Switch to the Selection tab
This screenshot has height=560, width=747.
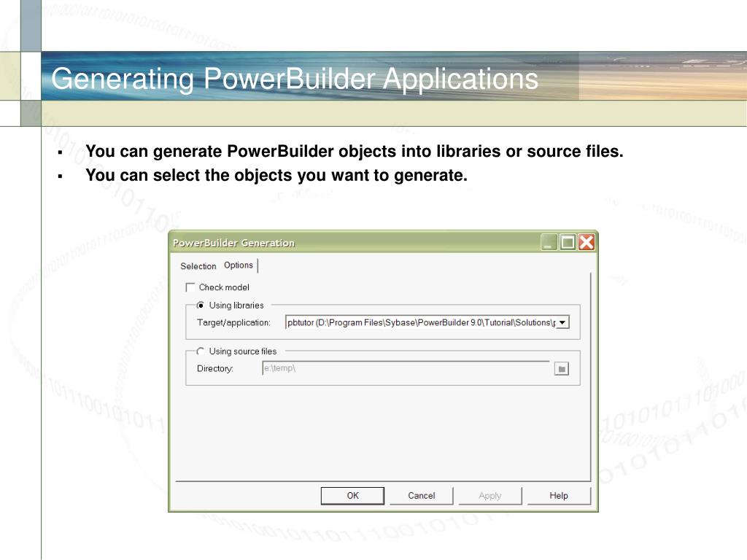pyautogui.click(x=198, y=266)
